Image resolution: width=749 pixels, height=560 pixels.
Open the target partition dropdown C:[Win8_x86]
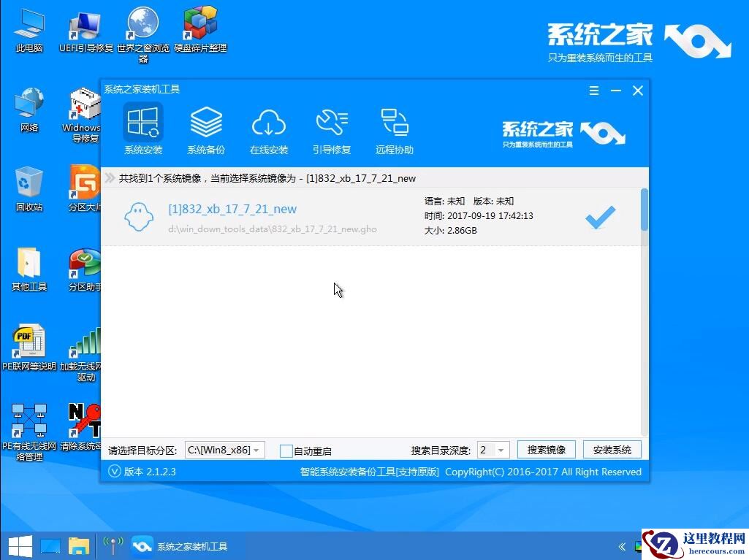pos(224,450)
